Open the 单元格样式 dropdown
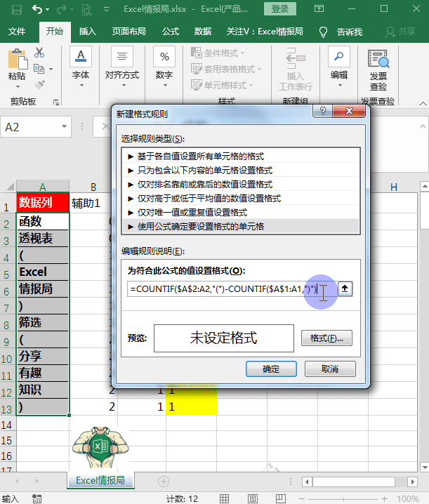 point(222,85)
